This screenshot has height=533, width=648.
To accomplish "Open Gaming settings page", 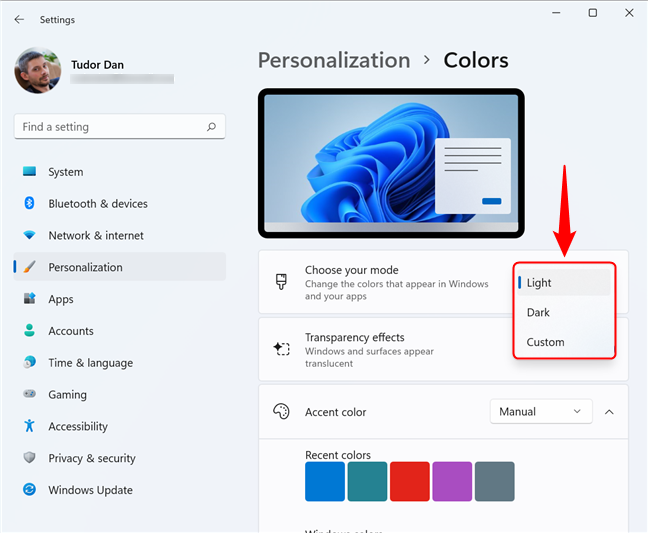I will [120, 394].
